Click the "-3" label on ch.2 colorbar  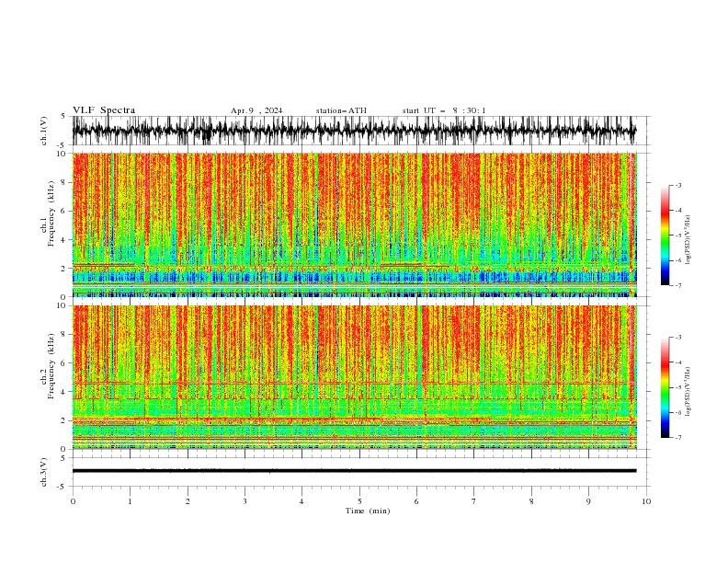click(x=677, y=338)
